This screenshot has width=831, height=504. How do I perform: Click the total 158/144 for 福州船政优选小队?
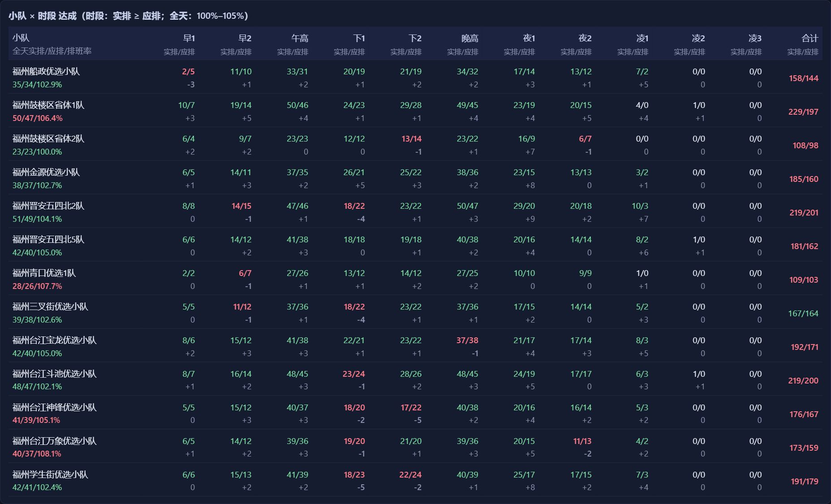(804, 78)
